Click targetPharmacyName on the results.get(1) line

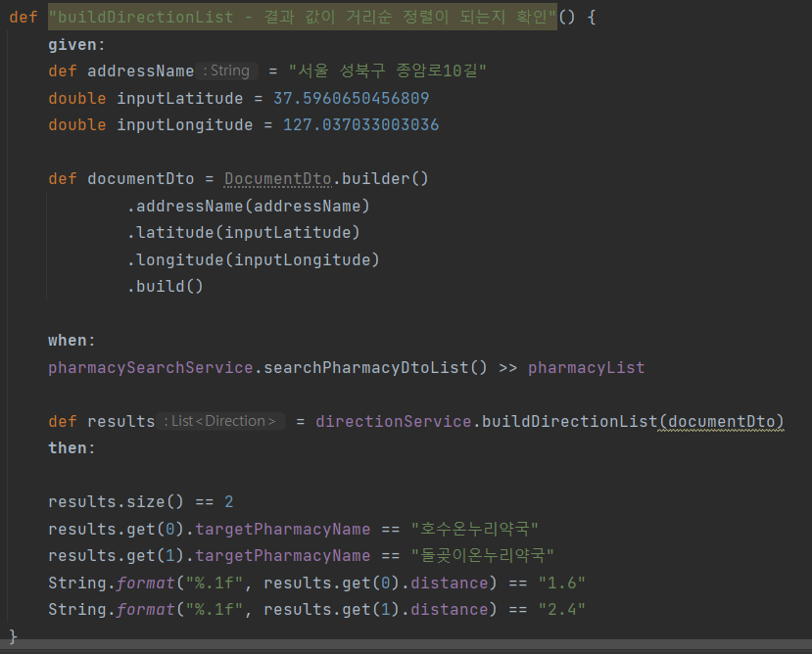coord(283,556)
